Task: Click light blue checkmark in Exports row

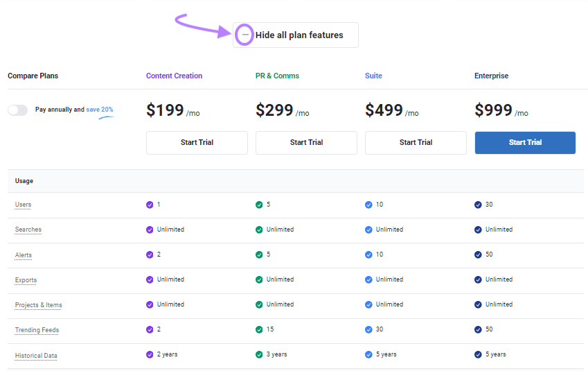Action: [x=368, y=279]
